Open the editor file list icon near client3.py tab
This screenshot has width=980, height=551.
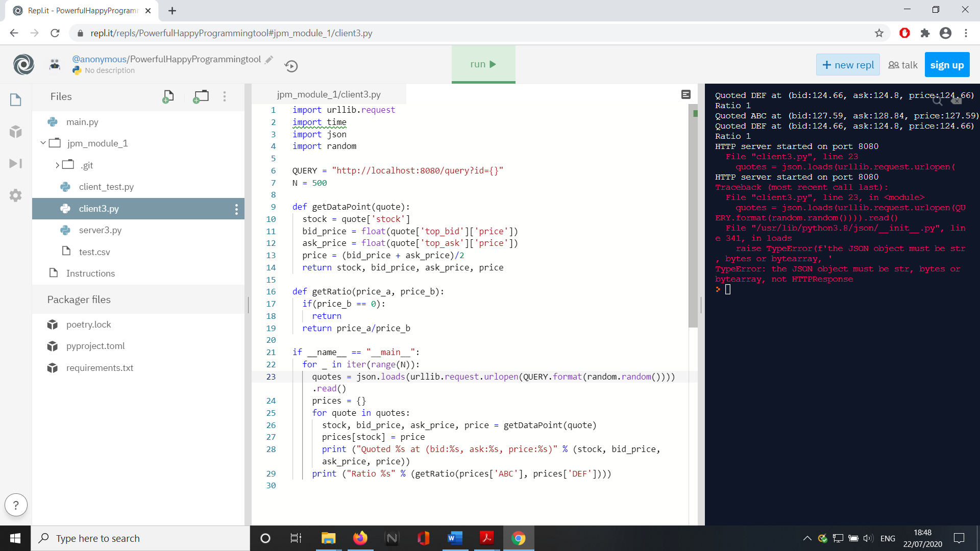686,94
